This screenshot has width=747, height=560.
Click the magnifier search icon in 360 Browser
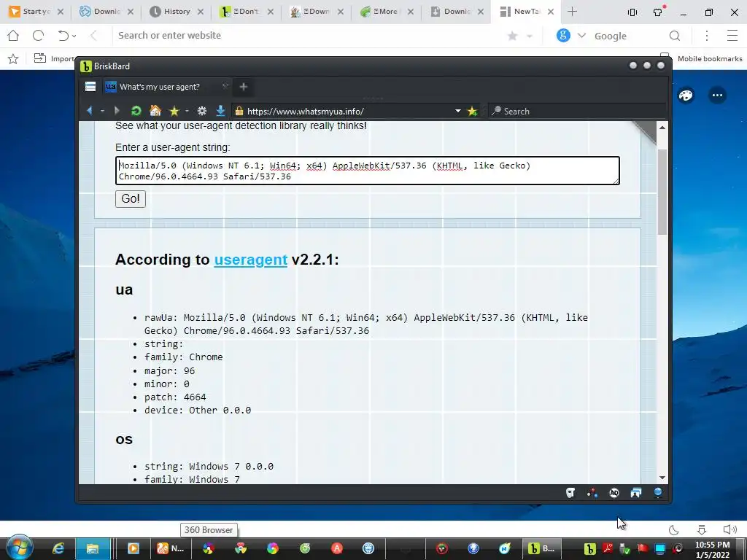tap(675, 36)
